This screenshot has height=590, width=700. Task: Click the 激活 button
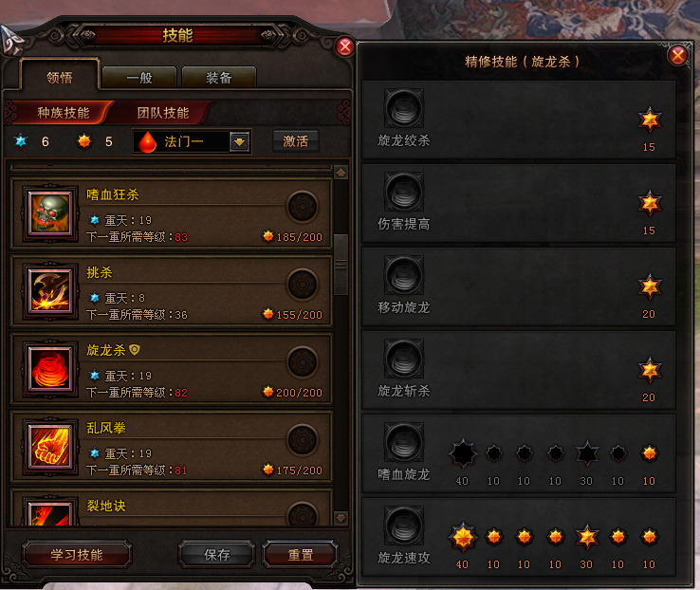(x=296, y=141)
